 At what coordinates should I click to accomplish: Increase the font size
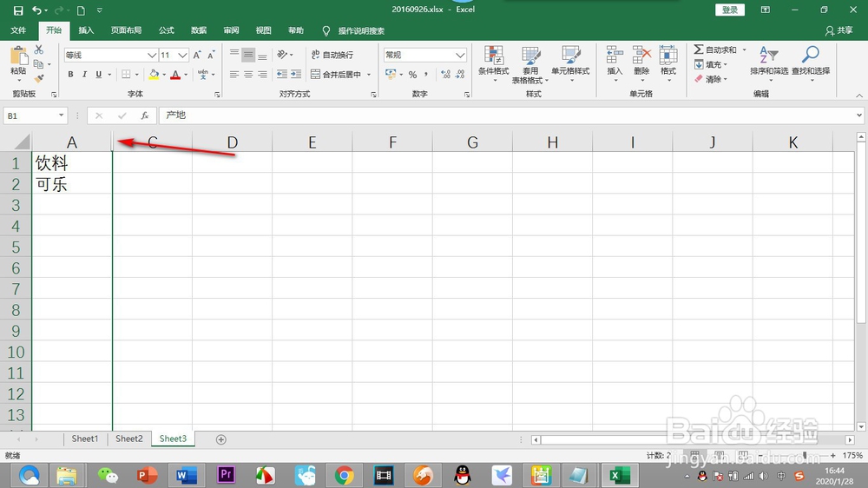point(197,55)
